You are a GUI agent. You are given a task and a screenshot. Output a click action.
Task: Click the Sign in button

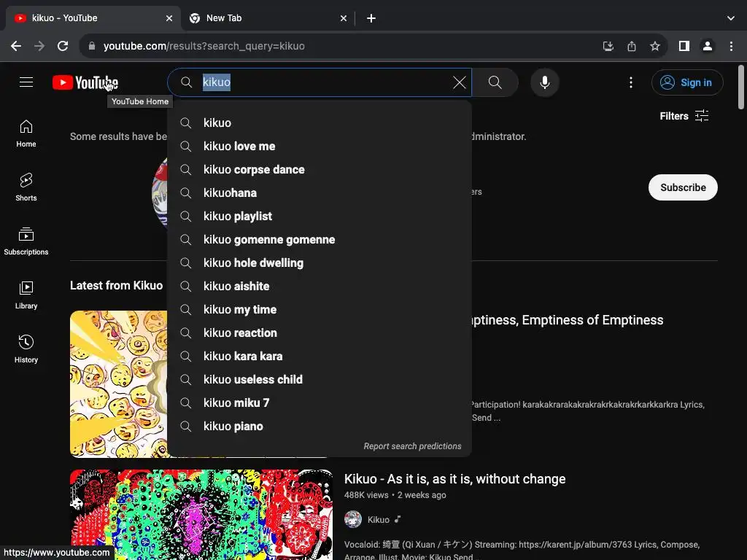[687, 82]
